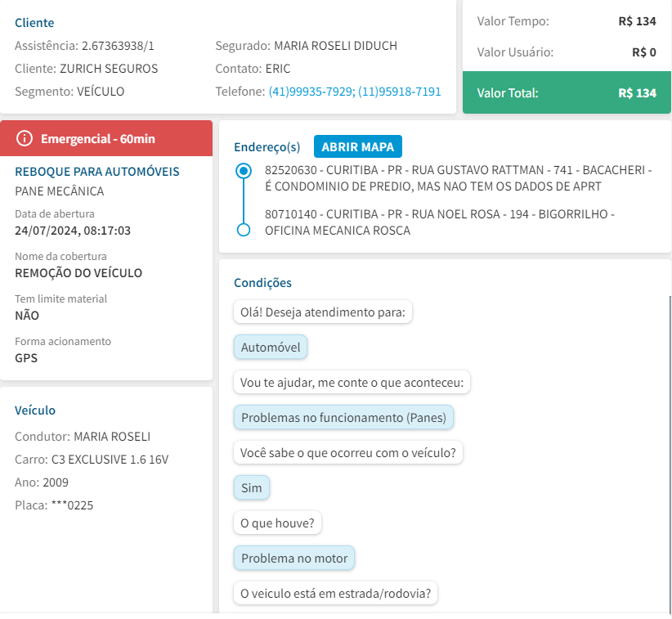
Task: Click the Problema no motor chip
Action: 294,558
